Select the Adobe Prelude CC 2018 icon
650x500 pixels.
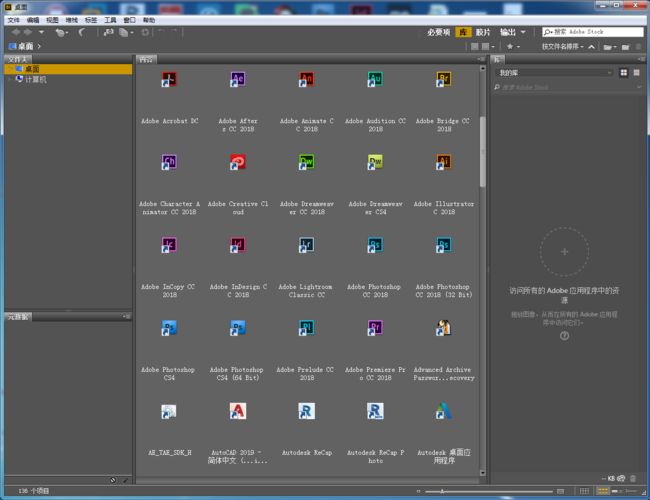click(x=306, y=328)
